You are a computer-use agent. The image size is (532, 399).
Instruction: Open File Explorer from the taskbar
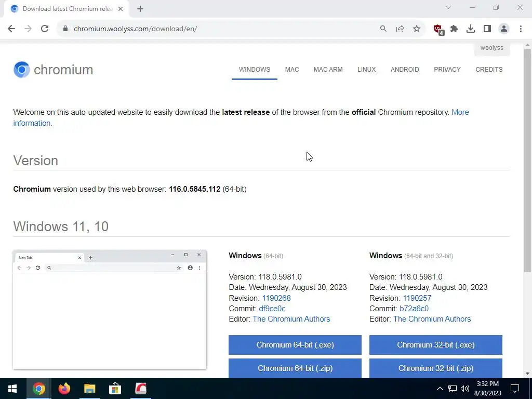[x=89, y=389]
